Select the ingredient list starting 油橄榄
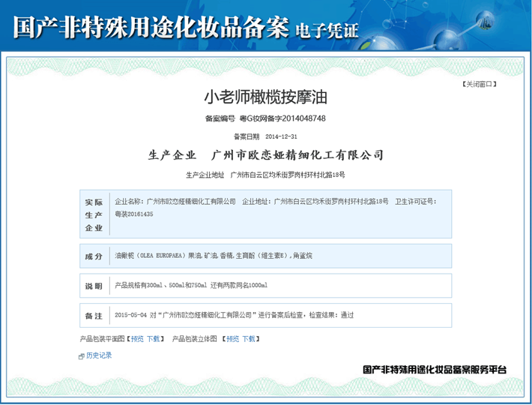 214,256
